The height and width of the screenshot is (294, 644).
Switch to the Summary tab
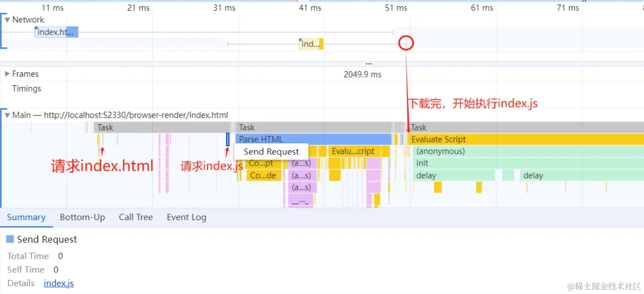pos(26,217)
